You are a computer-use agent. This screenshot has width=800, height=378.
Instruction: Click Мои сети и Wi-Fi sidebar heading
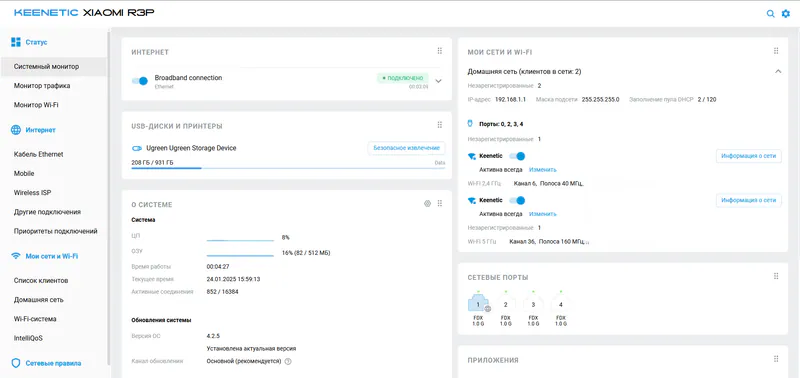point(52,256)
